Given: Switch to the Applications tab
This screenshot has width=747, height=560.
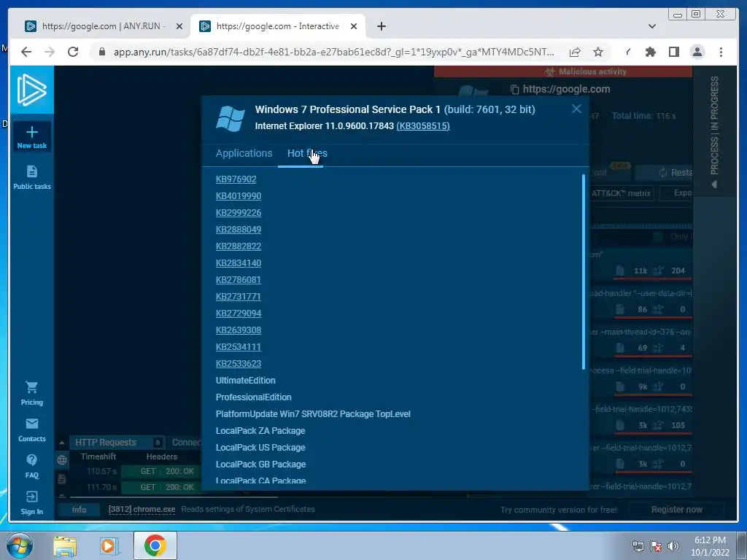Looking at the screenshot, I should (244, 153).
